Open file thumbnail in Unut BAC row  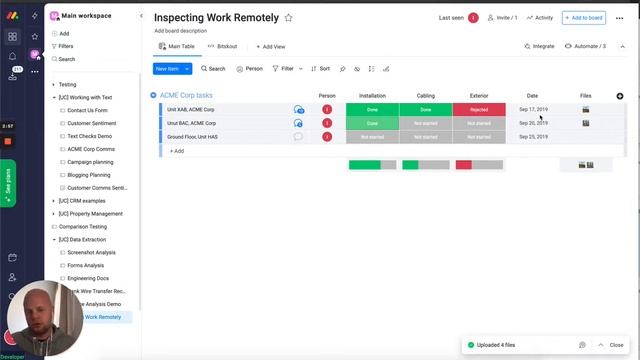click(x=586, y=123)
